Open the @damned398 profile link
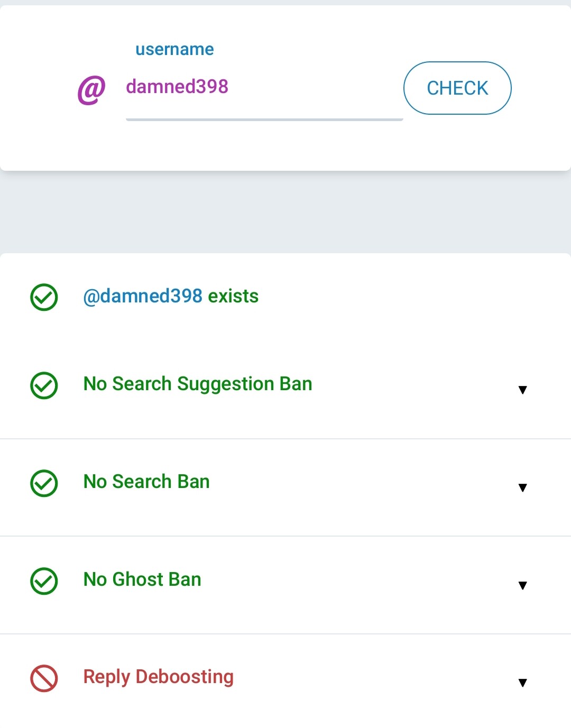571x728 pixels. click(x=143, y=296)
